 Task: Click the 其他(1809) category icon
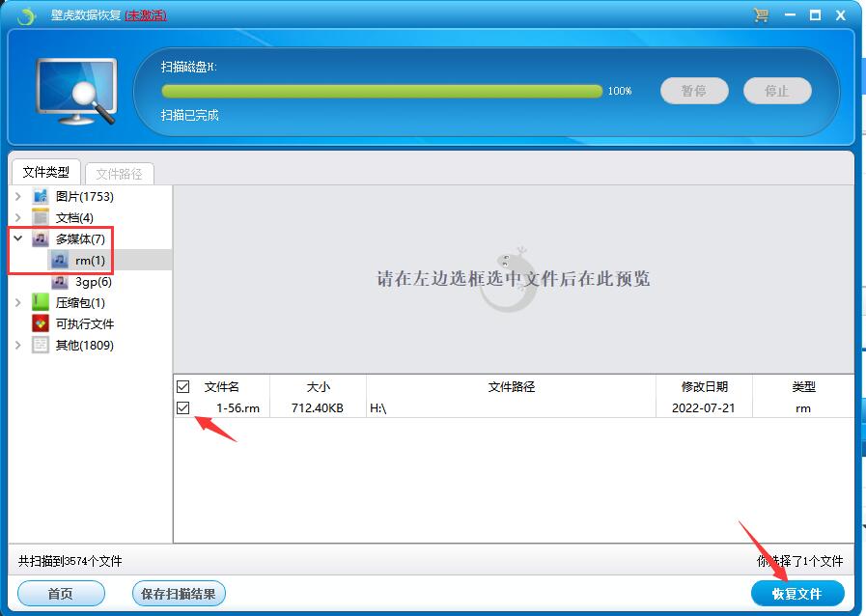[41, 346]
